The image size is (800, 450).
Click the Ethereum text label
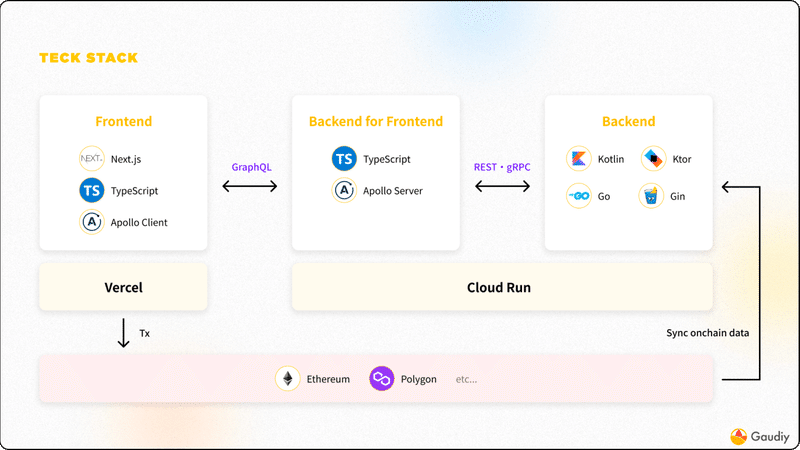pos(328,379)
